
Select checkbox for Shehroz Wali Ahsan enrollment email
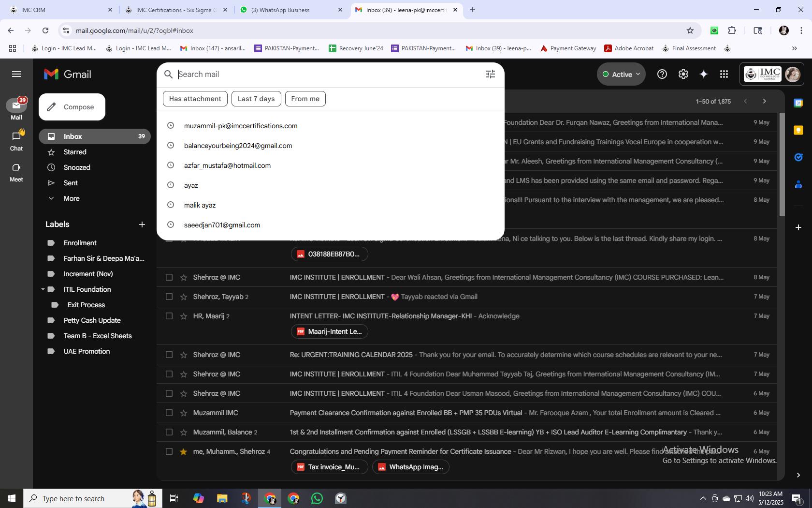point(169,277)
